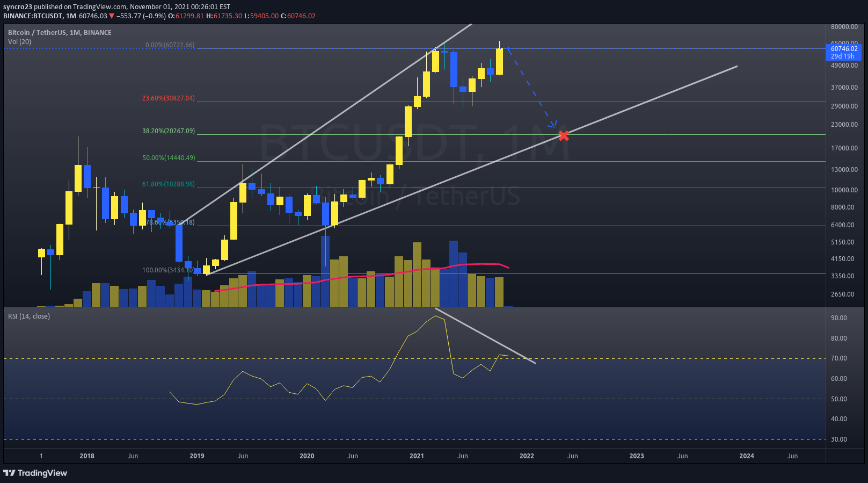Click the red X marker on trendline
The image size is (868, 483).
click(563, 136)
